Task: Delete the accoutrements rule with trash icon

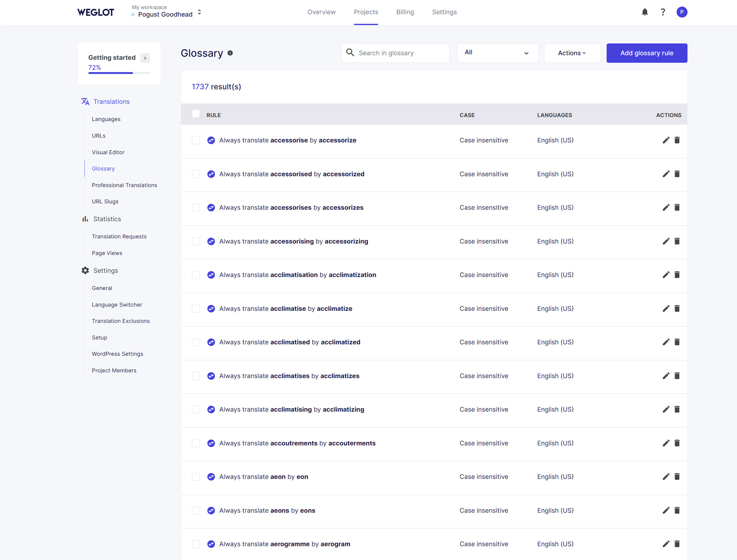Action: [x=677, y=443]
